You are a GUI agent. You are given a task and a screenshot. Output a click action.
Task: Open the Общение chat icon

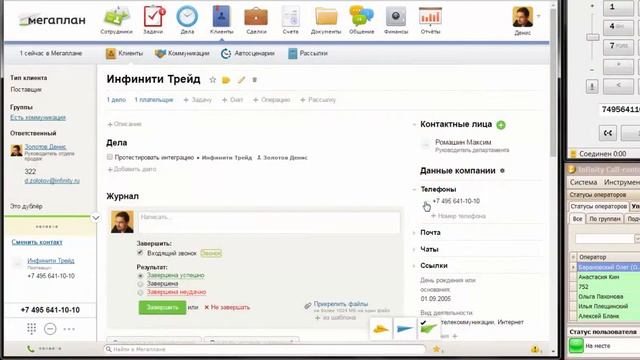361,17
